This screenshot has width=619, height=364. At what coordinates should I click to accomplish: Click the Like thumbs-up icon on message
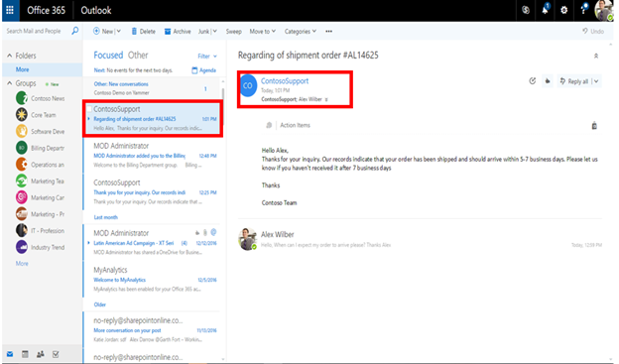(548, 81)
